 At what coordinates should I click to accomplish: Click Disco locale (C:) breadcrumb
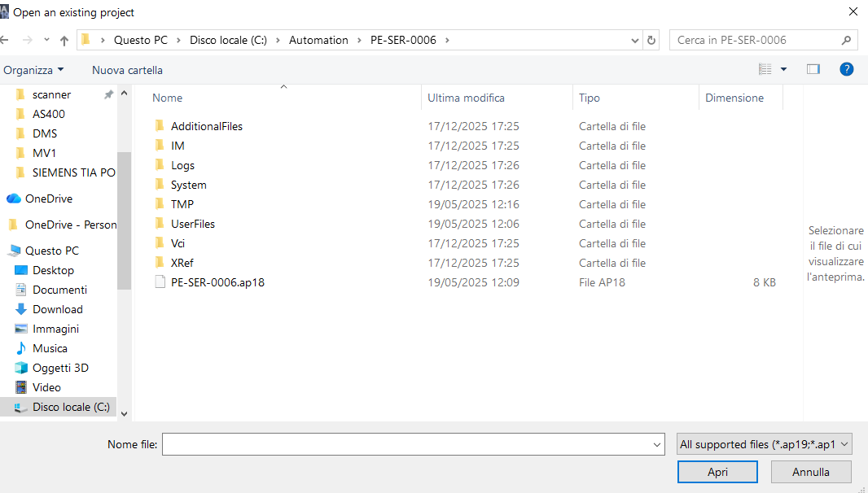(x=228, y=40)
